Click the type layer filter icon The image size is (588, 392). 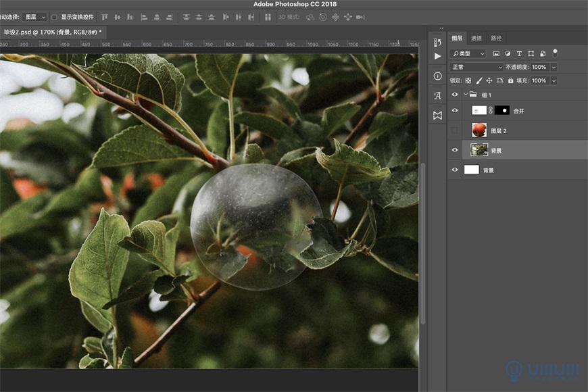pos(519,53)
